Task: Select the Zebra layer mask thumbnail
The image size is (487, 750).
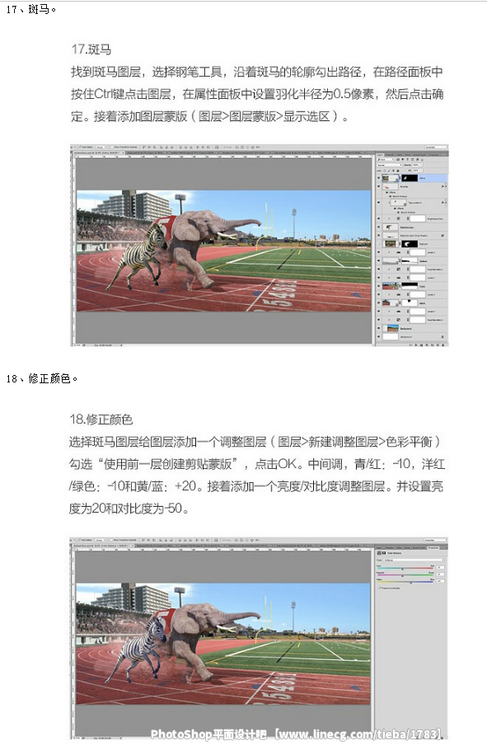Action: coord(410,178)
